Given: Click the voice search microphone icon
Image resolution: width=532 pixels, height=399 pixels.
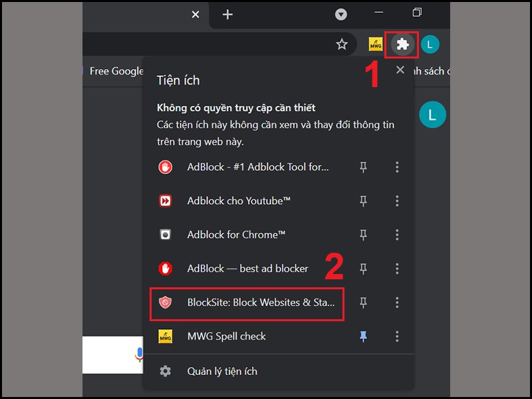Looking at the screenshot, I should (x=140, y=354).
